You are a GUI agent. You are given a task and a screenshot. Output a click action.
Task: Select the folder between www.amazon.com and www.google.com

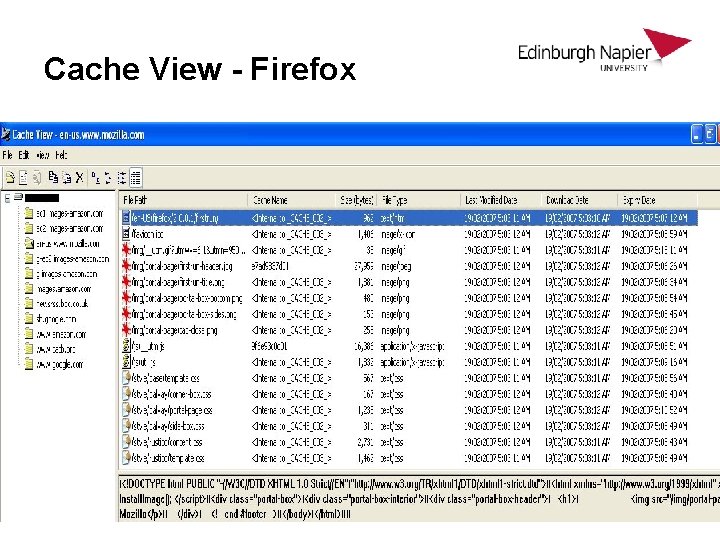(x=50, y=349)
